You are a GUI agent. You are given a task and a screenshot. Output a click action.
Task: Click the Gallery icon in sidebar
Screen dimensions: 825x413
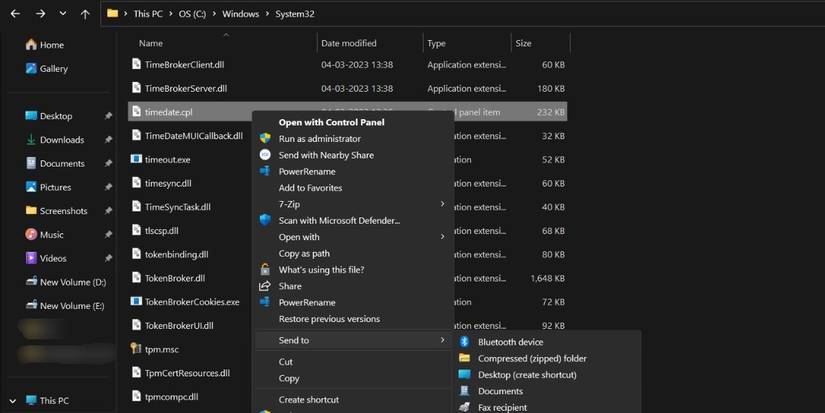pyautogui.click(x=31, y=69)
